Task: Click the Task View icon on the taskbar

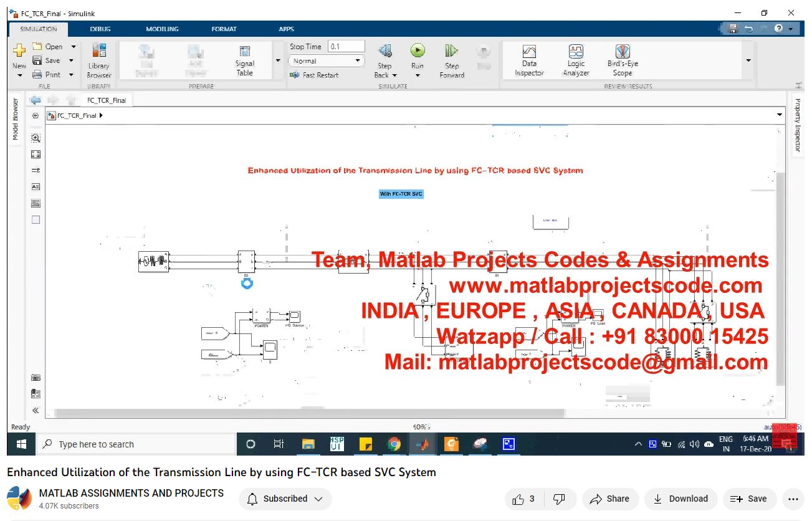Action: (x=279, y=444)
